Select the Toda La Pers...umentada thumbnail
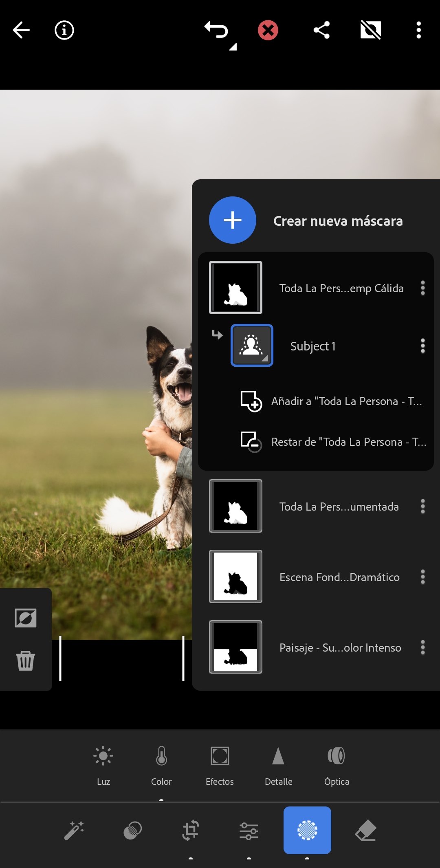Image resolution: width=440 pixels, height=868 pixels. [x=235, y=506]
